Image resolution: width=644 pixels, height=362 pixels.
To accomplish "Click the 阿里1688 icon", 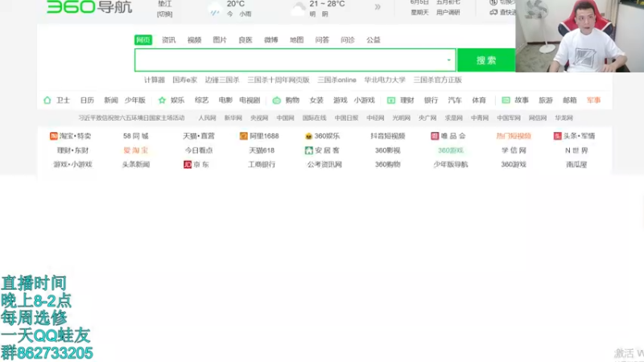I will (244, 136).
